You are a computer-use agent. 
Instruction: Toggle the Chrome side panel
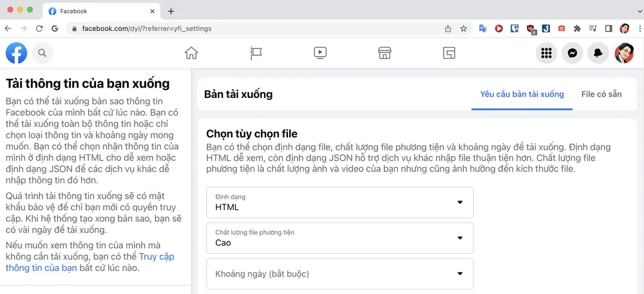pyautogui.click(x=609, y=28)
